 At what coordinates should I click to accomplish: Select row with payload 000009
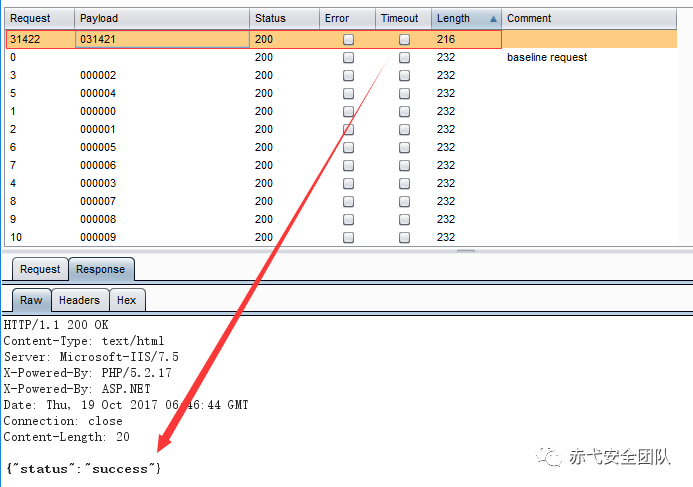340,237
